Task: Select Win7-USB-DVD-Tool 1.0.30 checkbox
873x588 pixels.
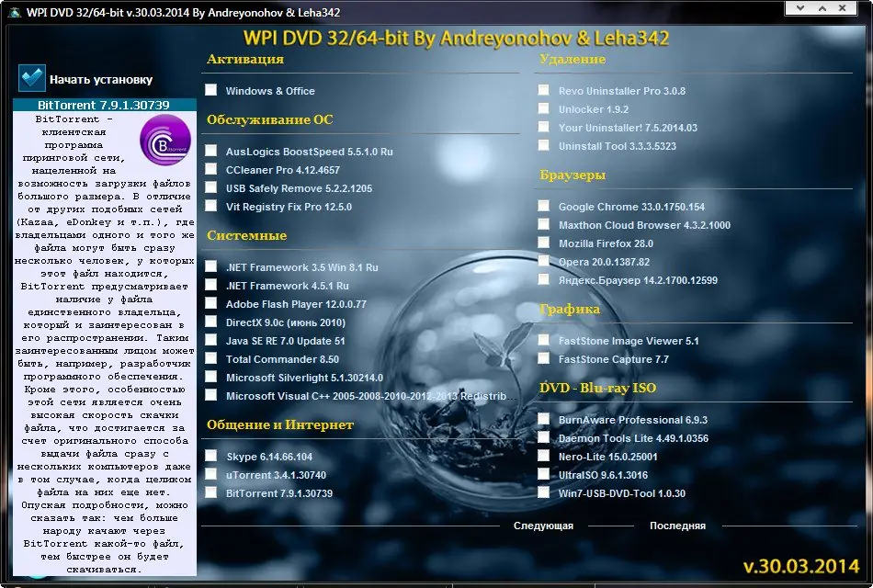Action: 544,492
